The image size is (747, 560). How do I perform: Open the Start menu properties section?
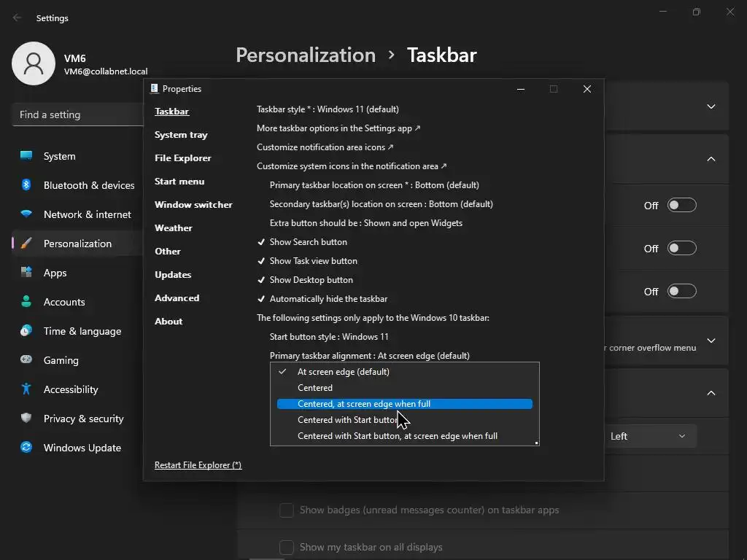[x=179, y=182]
